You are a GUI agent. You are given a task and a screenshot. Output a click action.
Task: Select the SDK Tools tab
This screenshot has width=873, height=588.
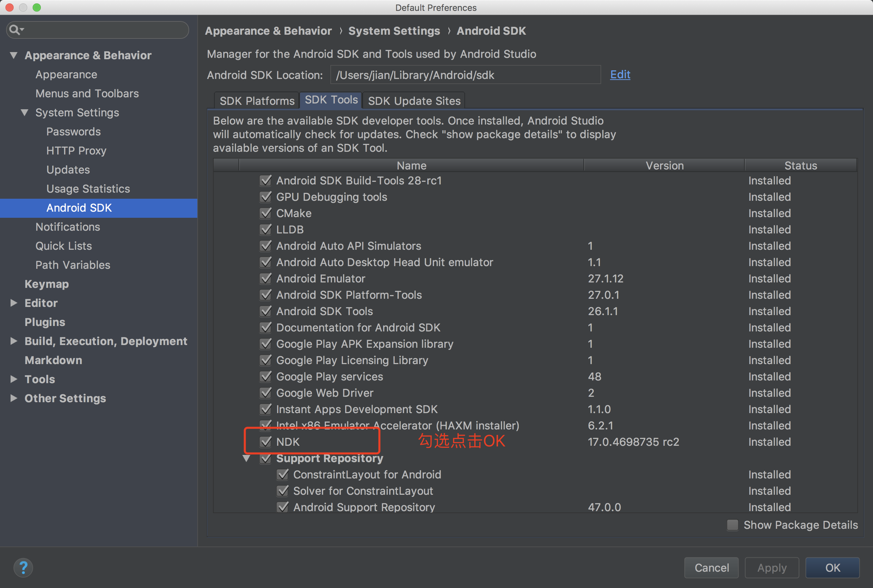coord(331,100)
